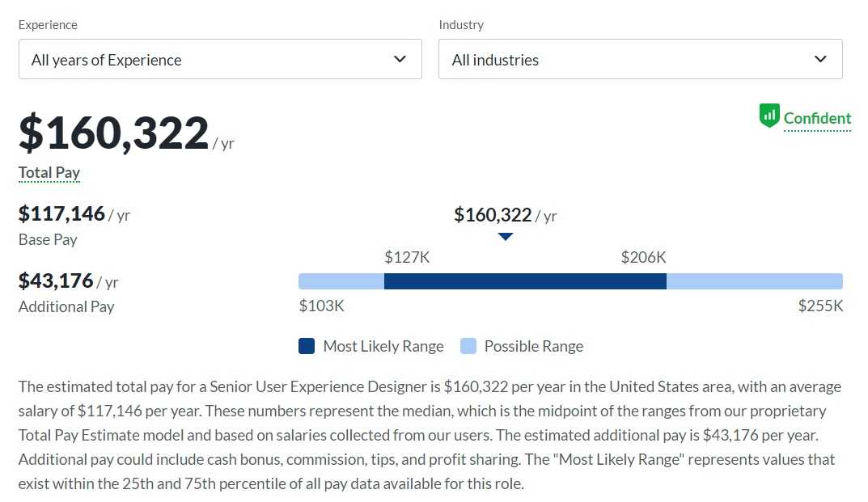Click the $127K range label
868x502 pixels.
point(407,257)
